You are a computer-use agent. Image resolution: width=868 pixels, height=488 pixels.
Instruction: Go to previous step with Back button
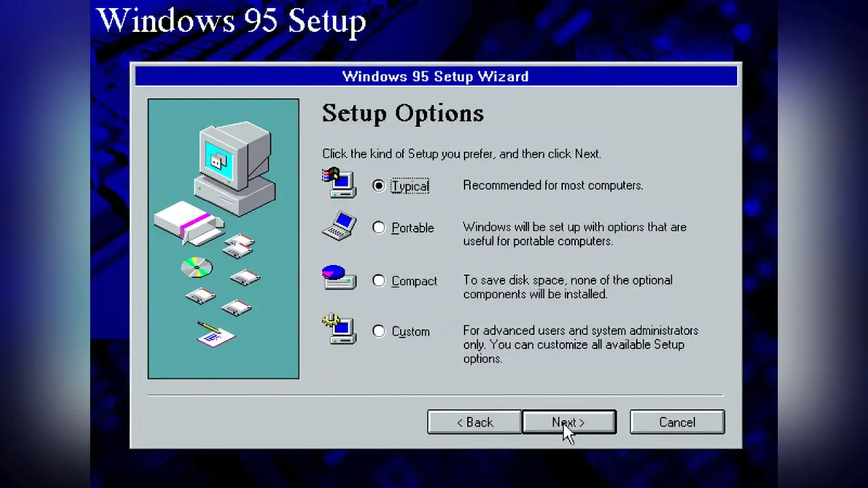point(474,422)
